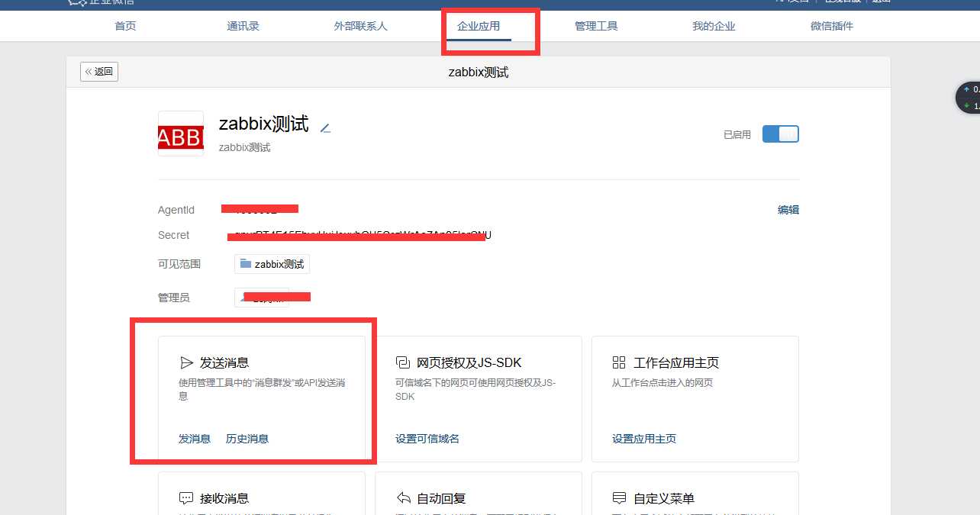
Task: Go back using the 返回 button
Action: pyautogui.click(x=99, y=72)
